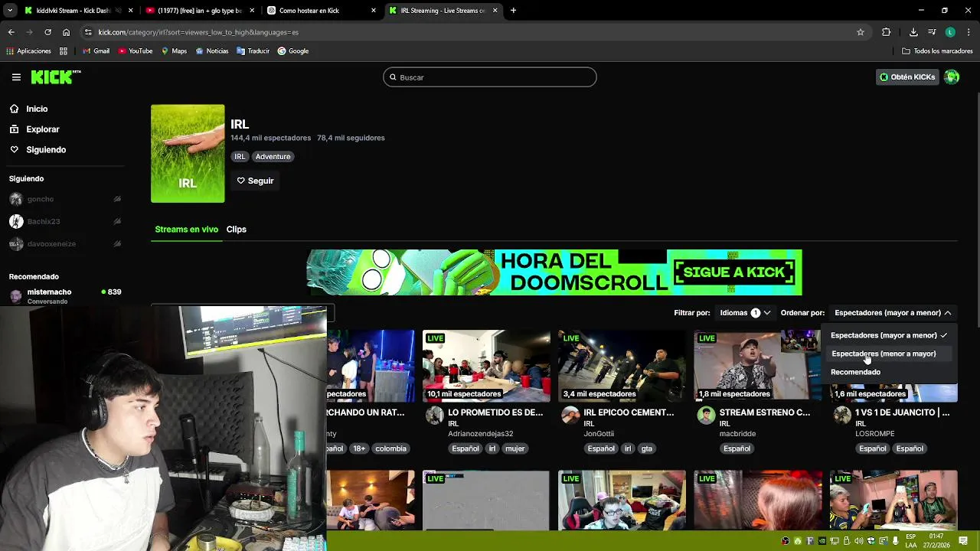Click in the Buscar search field
This screenshot has width=980, height=551.
(490, 77)
